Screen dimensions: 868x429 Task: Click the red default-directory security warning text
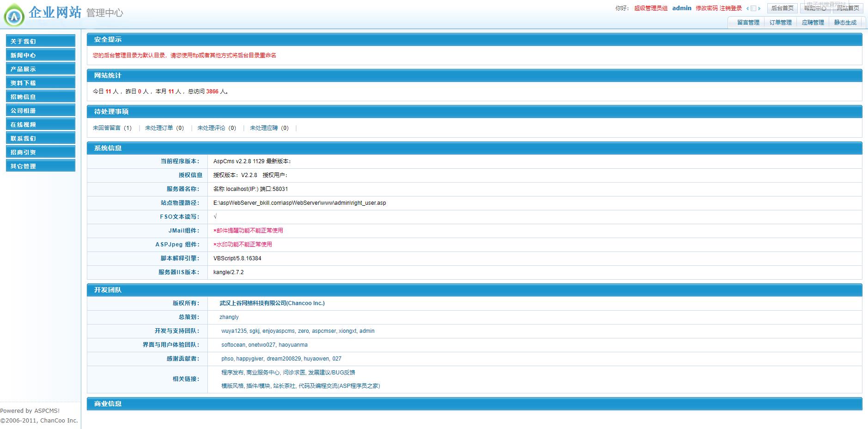pyautogui.click(x=184, y=55)
